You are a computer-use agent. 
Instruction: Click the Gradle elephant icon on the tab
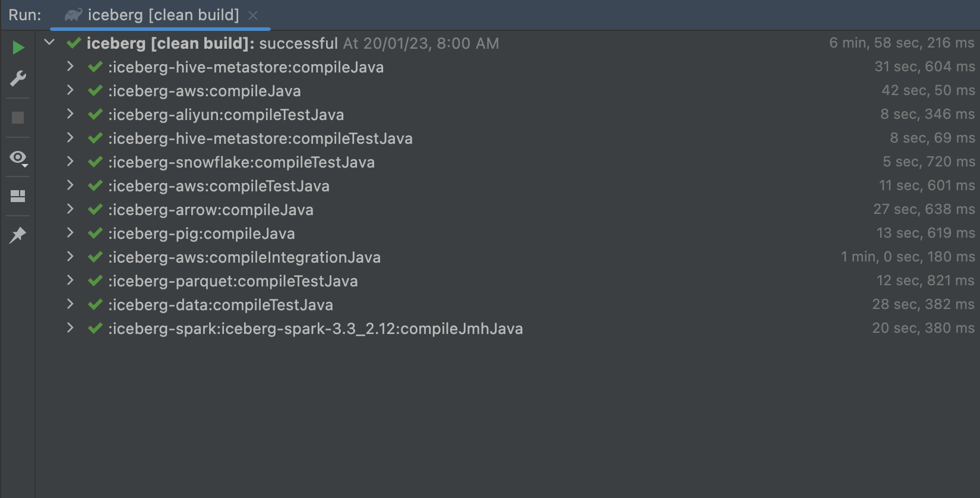(74, 15)
